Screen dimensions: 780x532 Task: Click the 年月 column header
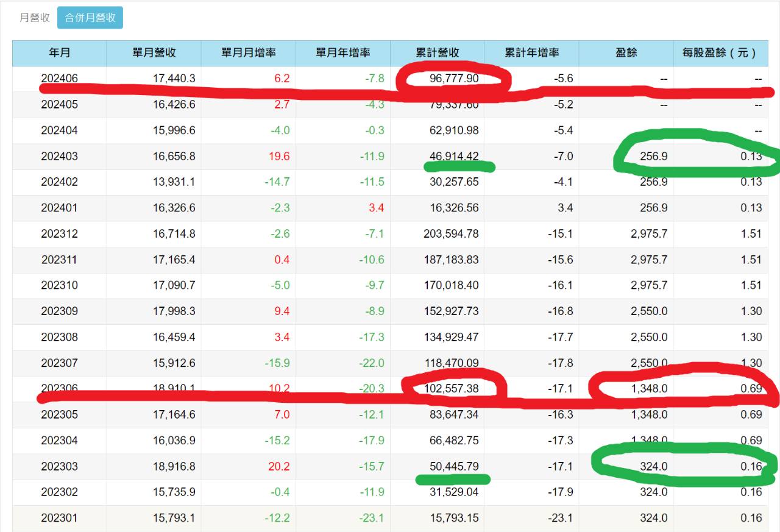click(60, 53)
